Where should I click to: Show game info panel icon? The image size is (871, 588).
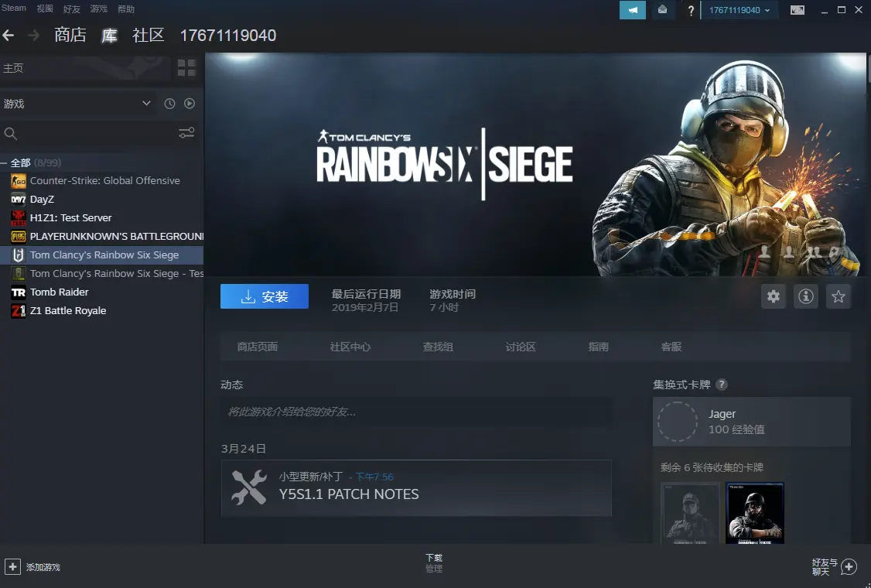point(806,296)
